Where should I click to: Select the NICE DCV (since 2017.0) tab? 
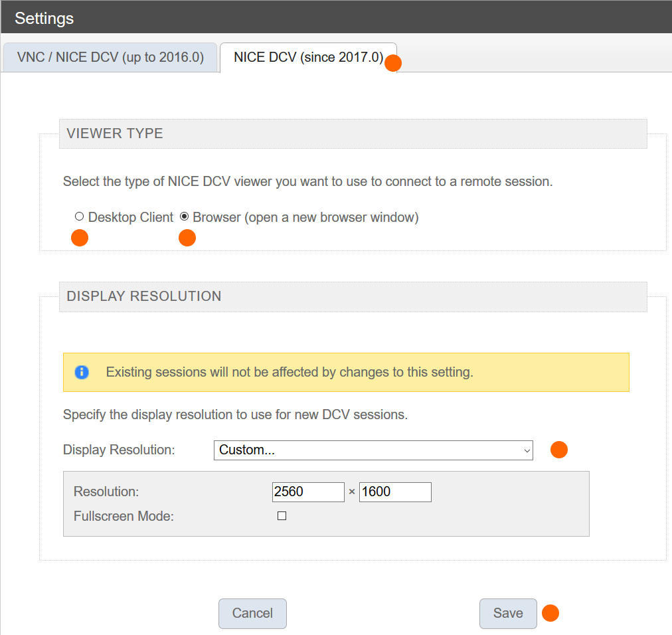pos(308,58)
